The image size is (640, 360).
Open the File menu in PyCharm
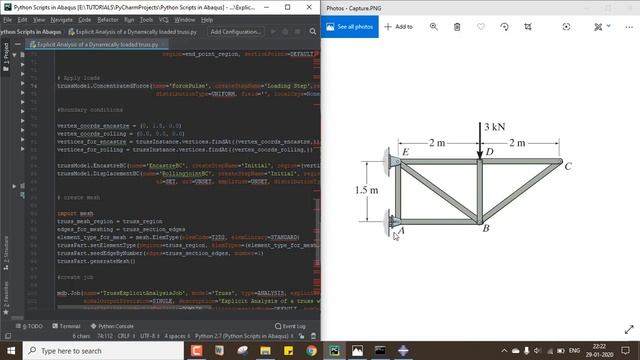(x=7, y=20)
